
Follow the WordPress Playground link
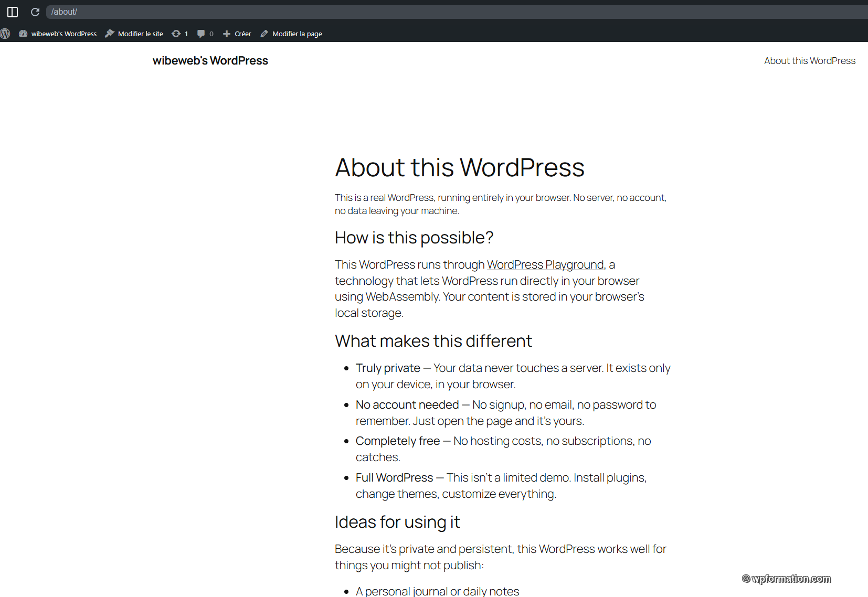click(545, 265)
